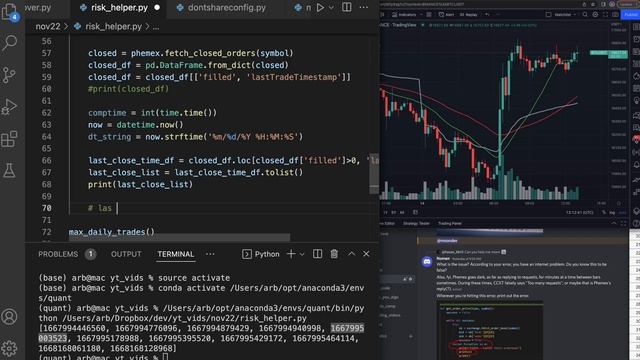Open the Accounts menu in the activity bar

point(9,317)
